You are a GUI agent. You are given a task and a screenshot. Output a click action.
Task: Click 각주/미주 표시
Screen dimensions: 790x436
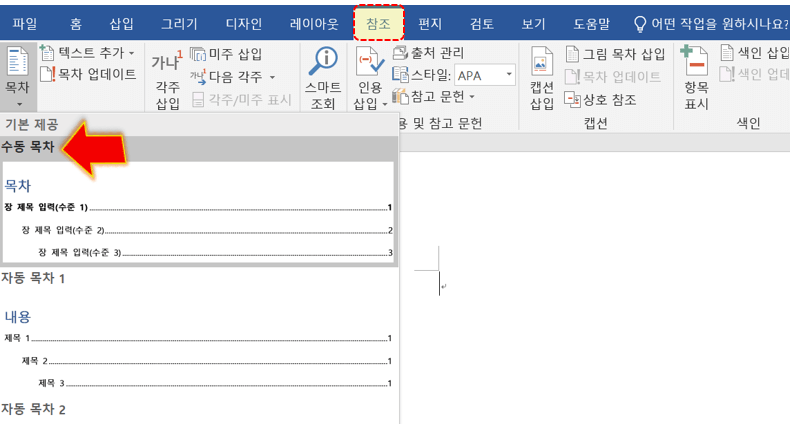pyautogui.click(x=241, y=99)
